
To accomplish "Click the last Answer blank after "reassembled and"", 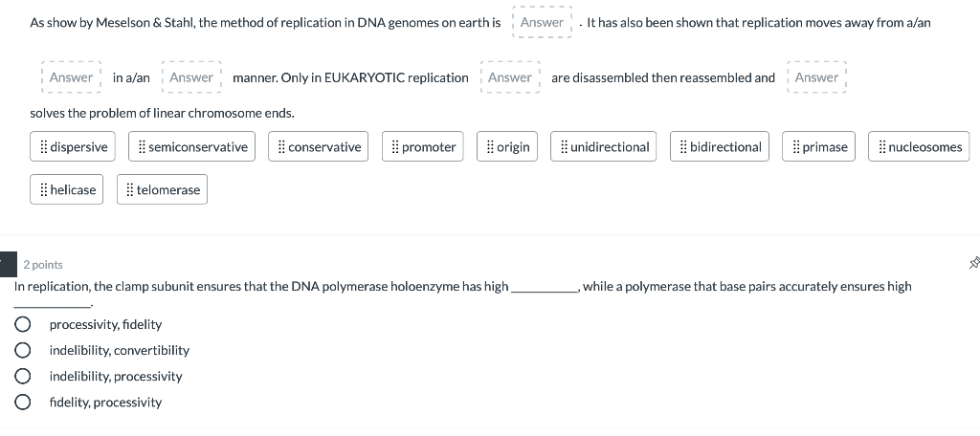I will click(816, 77).
